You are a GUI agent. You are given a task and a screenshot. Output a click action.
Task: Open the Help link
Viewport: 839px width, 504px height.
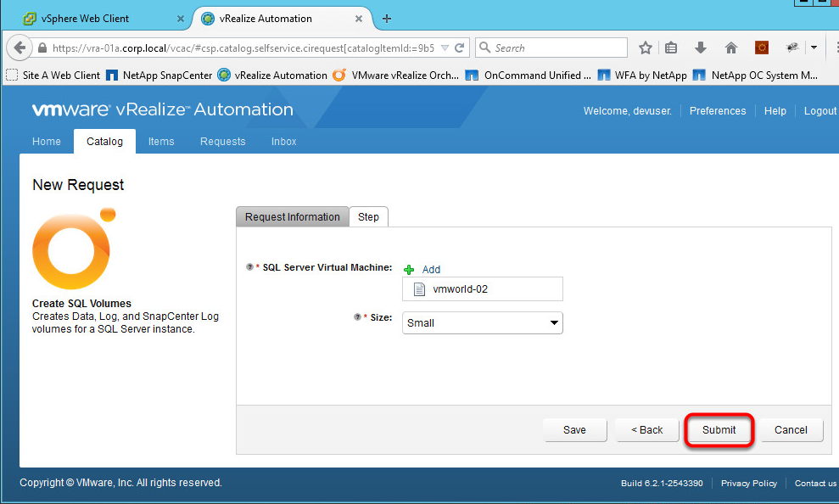[775, 111]
